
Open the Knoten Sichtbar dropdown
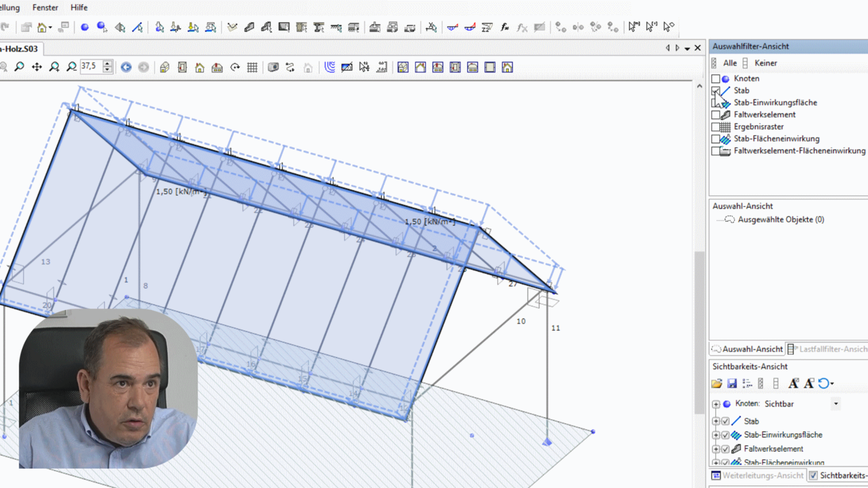coord(836,404)
